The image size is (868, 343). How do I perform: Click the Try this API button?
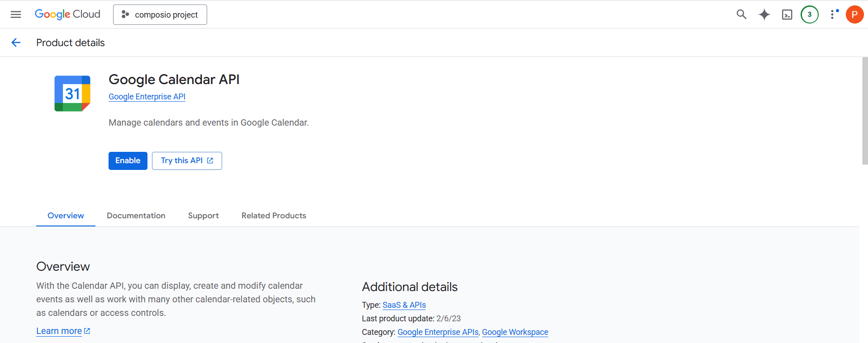(x=187, y=161)
